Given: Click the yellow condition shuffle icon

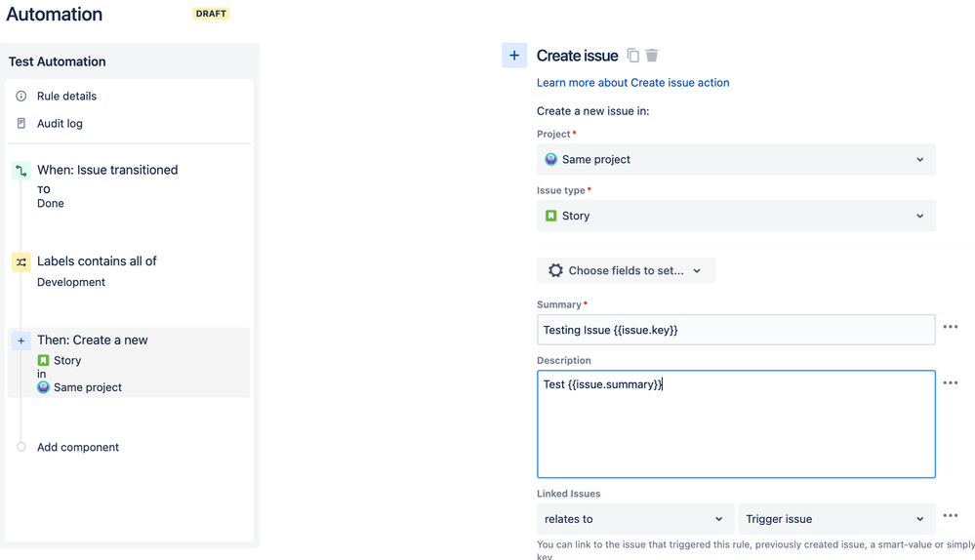Looking at the screenshot, I should point(21,261).
